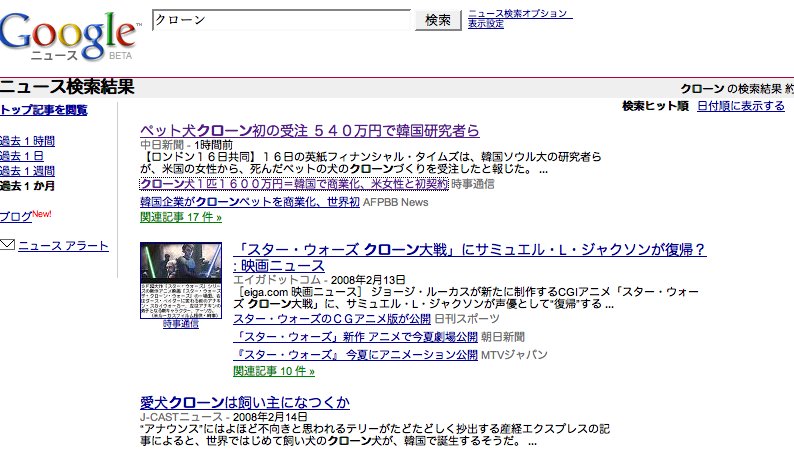Click 朝日新聞 source label
The width and height of the screenshot is (794, 460).
pos(503,337)
